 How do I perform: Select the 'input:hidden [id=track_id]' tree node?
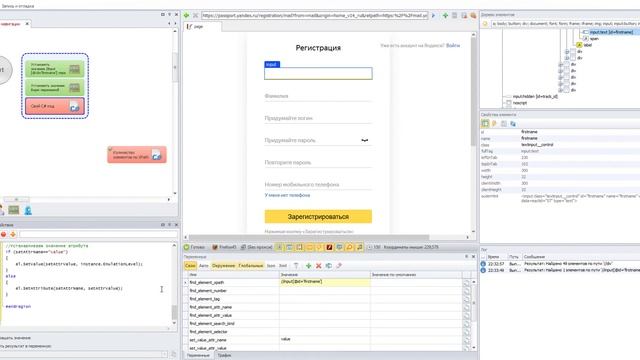(535, 96)
